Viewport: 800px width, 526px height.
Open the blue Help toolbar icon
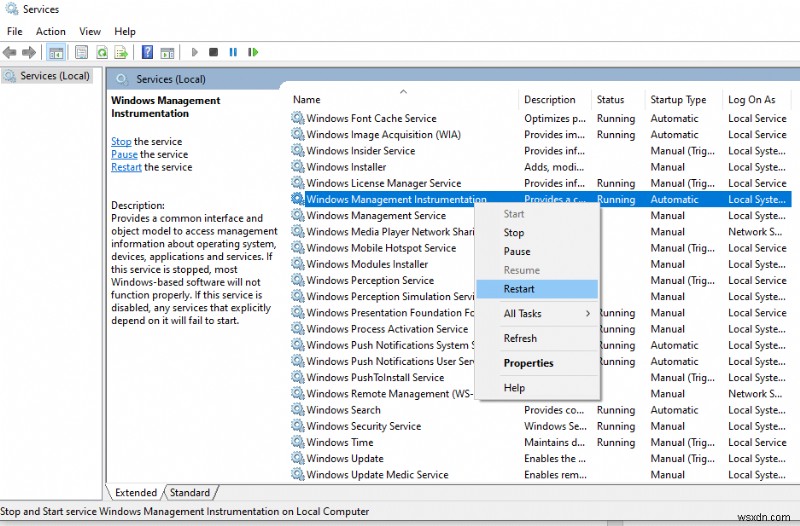147,52
